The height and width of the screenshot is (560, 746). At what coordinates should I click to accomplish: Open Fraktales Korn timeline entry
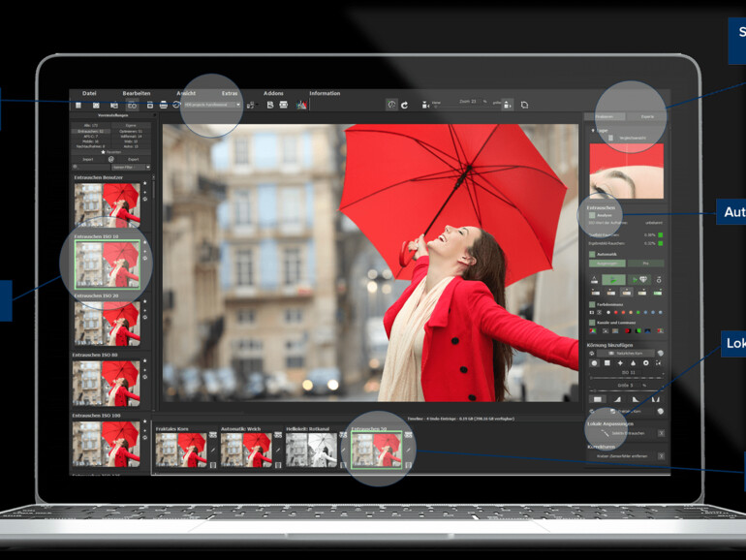[181, 451]
